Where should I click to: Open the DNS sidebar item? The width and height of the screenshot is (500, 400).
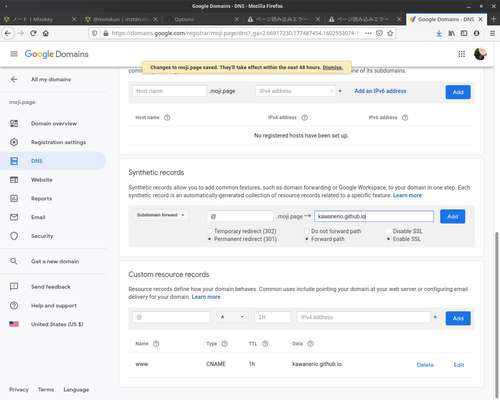(53, 161)
